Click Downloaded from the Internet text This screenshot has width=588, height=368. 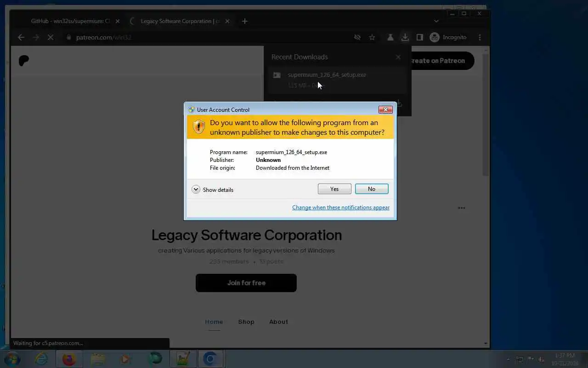click(293, 168)
